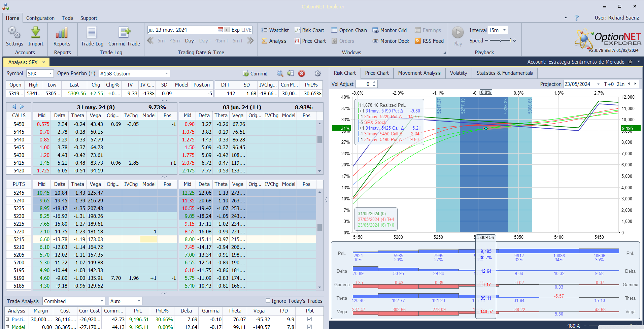Expand the Model analysis row

[x=7, y=327]
